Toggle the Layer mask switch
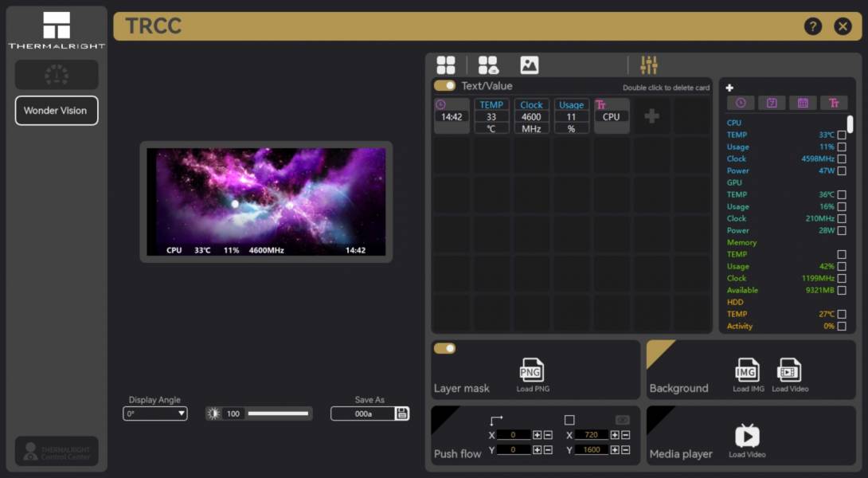The image size is (868, 478). click(444, 348)
